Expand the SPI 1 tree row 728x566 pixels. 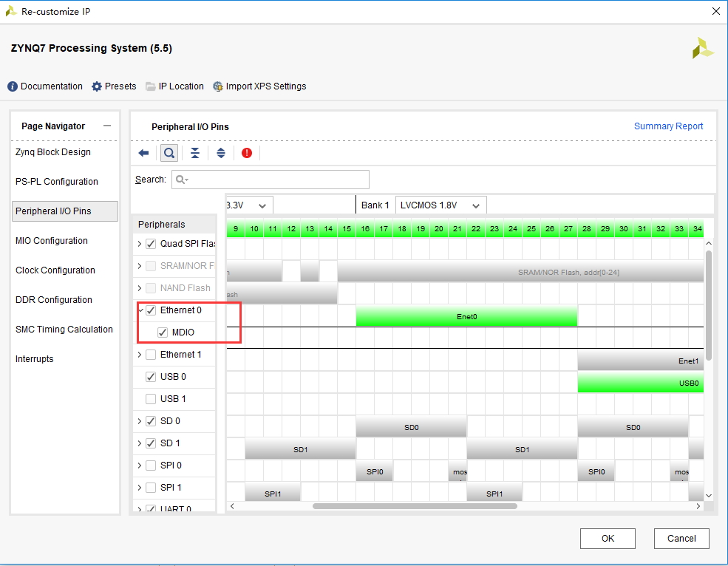pos(140,488)
